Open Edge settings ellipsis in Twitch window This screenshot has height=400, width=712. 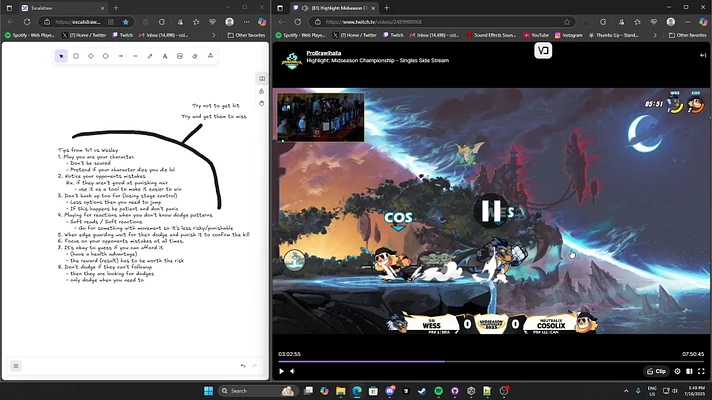point(687,22)
